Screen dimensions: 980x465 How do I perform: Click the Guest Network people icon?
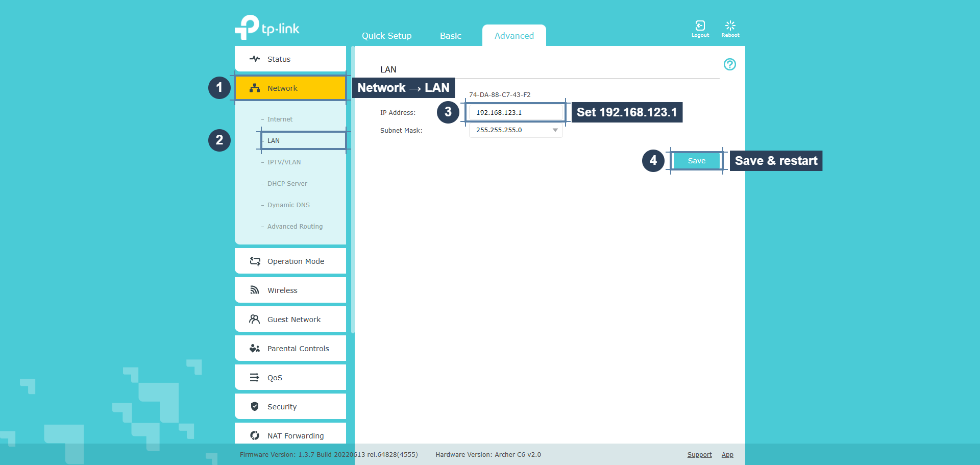point(254,320)
